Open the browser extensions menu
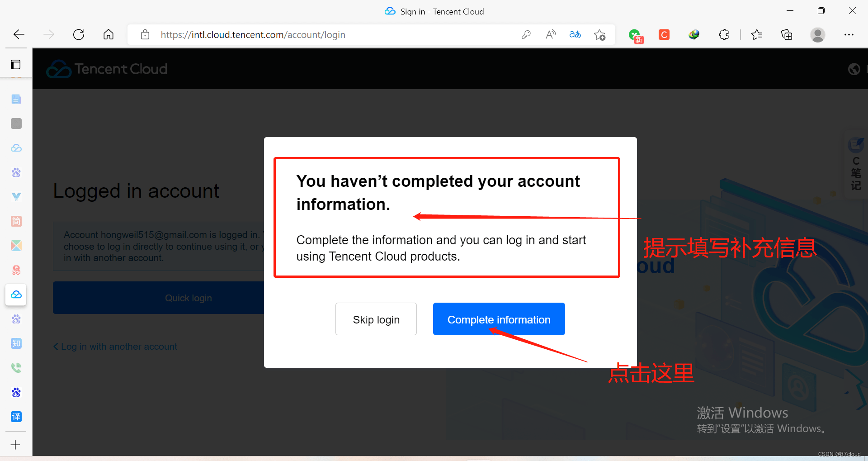Image resolution: width=868 pixels, height=461 pixels. [x=724, y=34]
